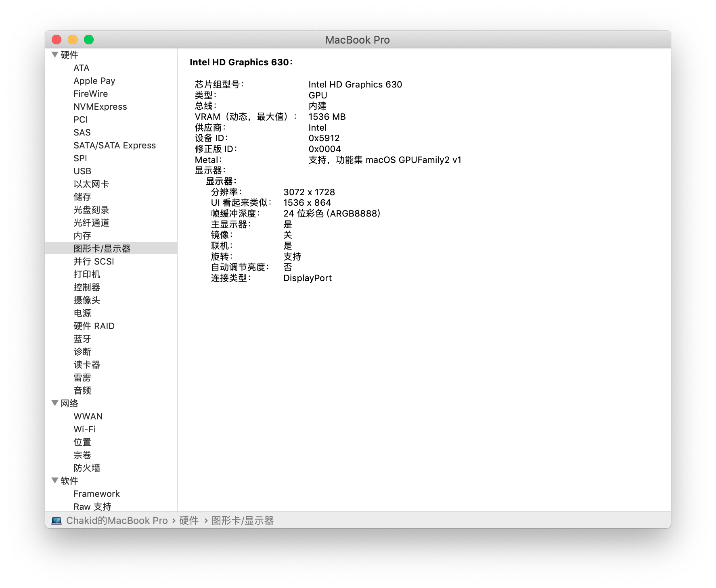Screen dimensions: 716x588
Task: Select the highlighted 图形卡/显示器 sidebar row
Action: pyautogui.click(x=111, y=248)
